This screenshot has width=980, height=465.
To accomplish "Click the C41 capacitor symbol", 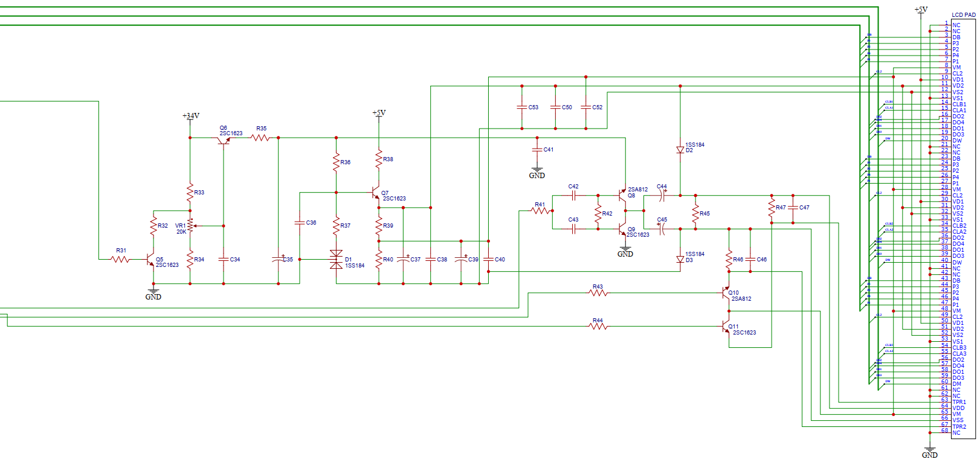I will coord(537,149).
